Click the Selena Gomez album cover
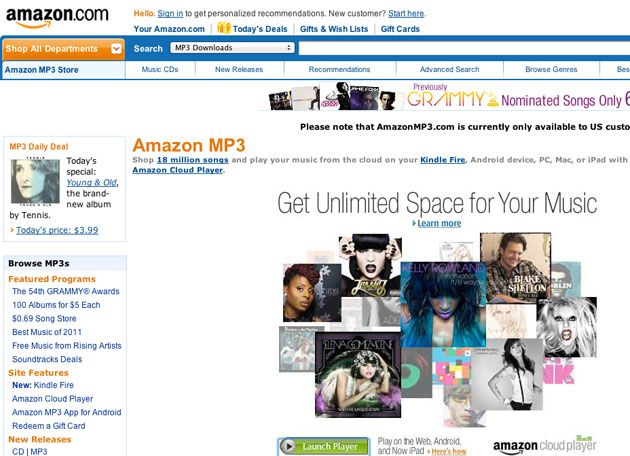 358,375
